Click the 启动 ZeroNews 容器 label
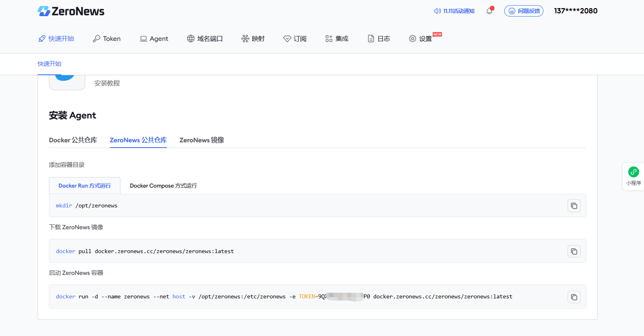Viewport: 644px width, 336px height. pyautogui.click(x=76, y=273)
